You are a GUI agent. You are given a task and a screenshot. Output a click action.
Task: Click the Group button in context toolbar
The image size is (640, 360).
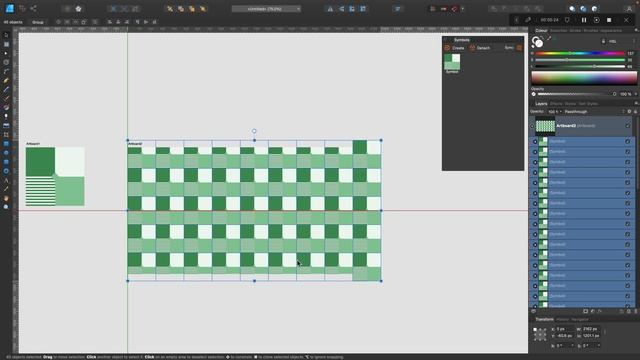point(38,22)
